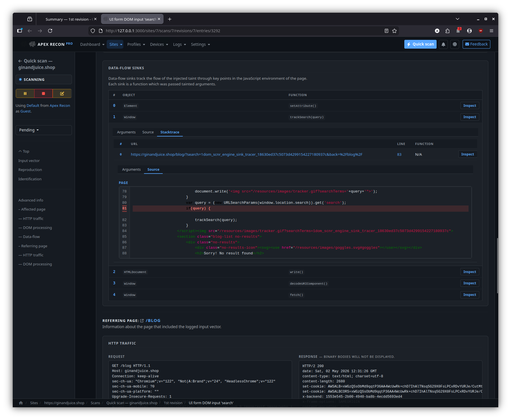
Task: Switch to the 'Summary — 1st revision' browser tab
Action: tap(68, 19)
